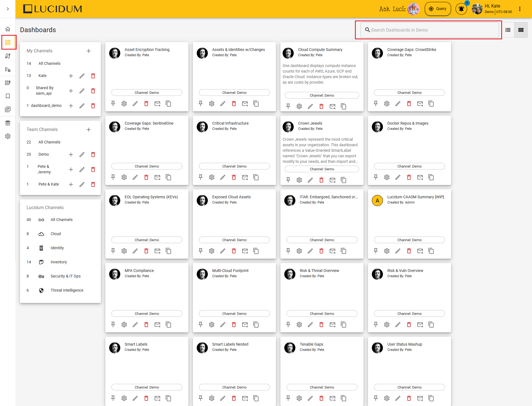Click the Ask Luci avatar

click(x=413, y=9)
